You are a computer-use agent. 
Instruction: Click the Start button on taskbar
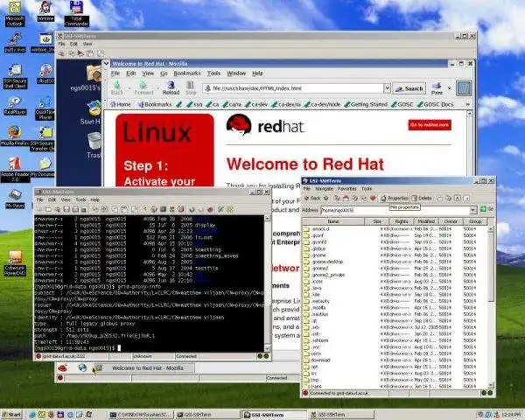click(11, 415)
